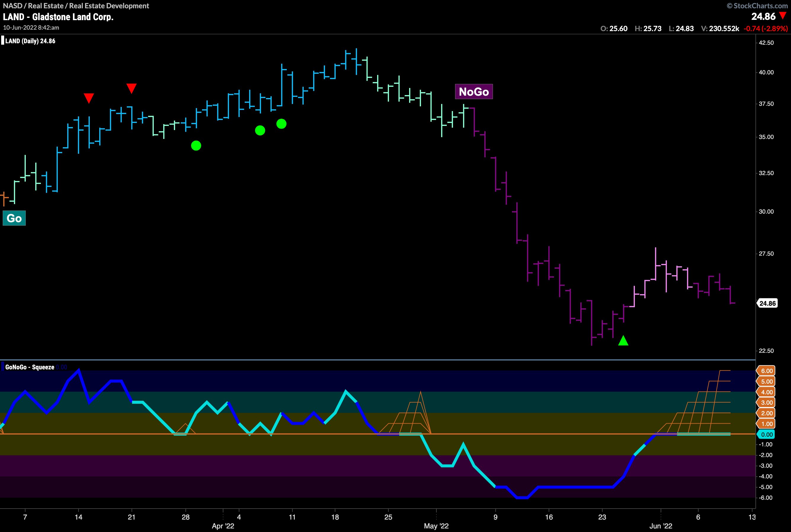Click the 30.00 price axis label
791x532 pixels.
(x=766, y=211)
